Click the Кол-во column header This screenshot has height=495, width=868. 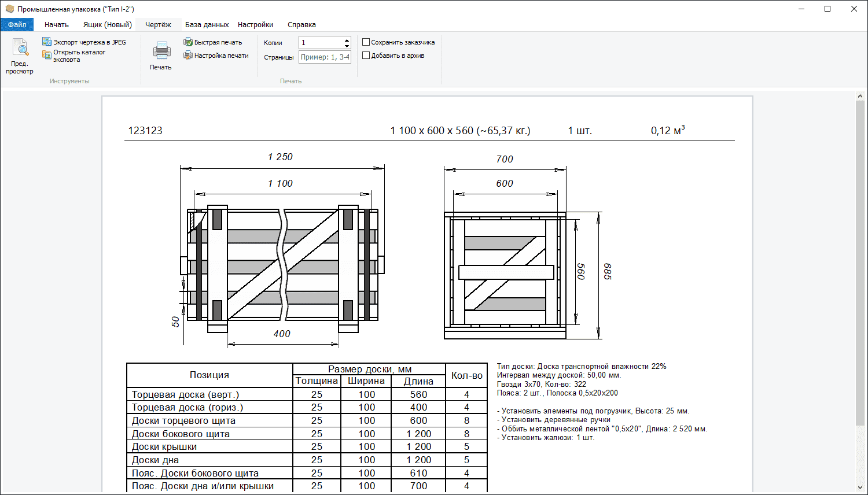pos(467,375)
